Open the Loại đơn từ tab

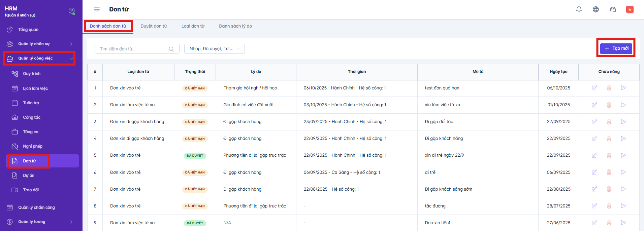[193, 26]
